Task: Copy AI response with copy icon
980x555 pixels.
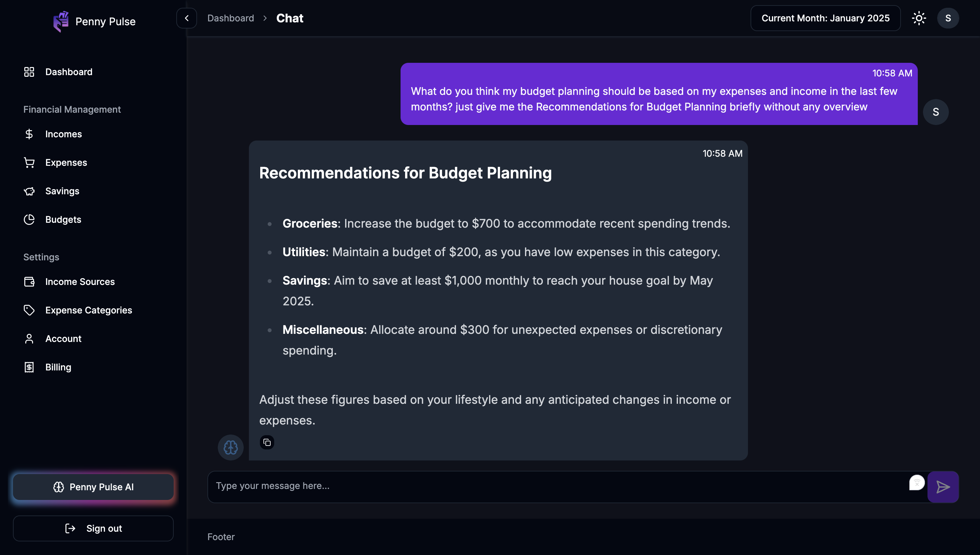Action: (267, 443)
